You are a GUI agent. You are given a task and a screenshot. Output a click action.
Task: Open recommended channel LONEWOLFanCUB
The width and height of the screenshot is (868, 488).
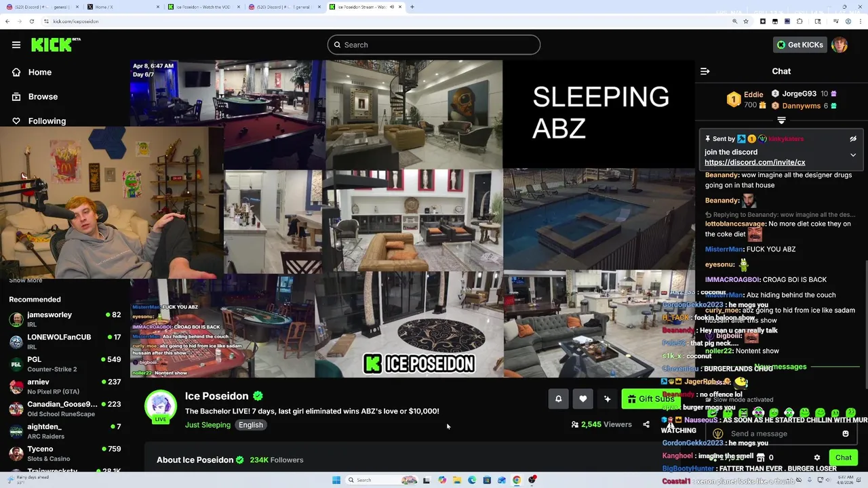click(64, 341)
